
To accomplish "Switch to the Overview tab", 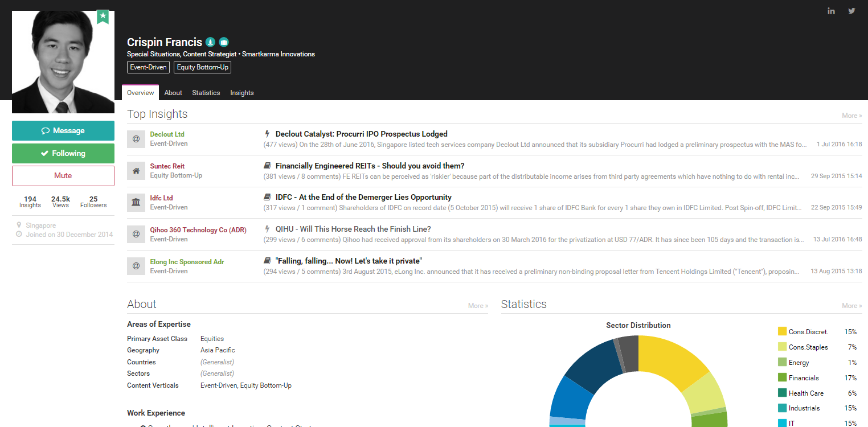I will point(141,93).
